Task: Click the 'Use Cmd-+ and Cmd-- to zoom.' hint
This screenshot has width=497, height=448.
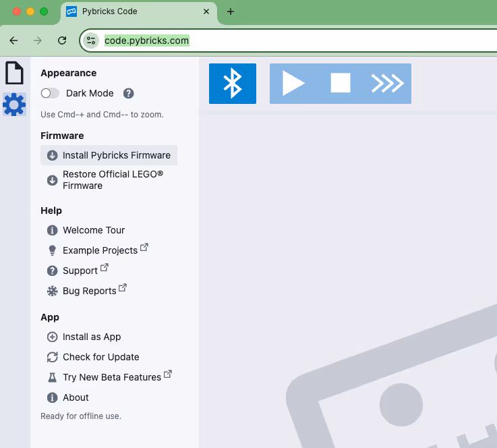Action: click(x=102, y=115)
